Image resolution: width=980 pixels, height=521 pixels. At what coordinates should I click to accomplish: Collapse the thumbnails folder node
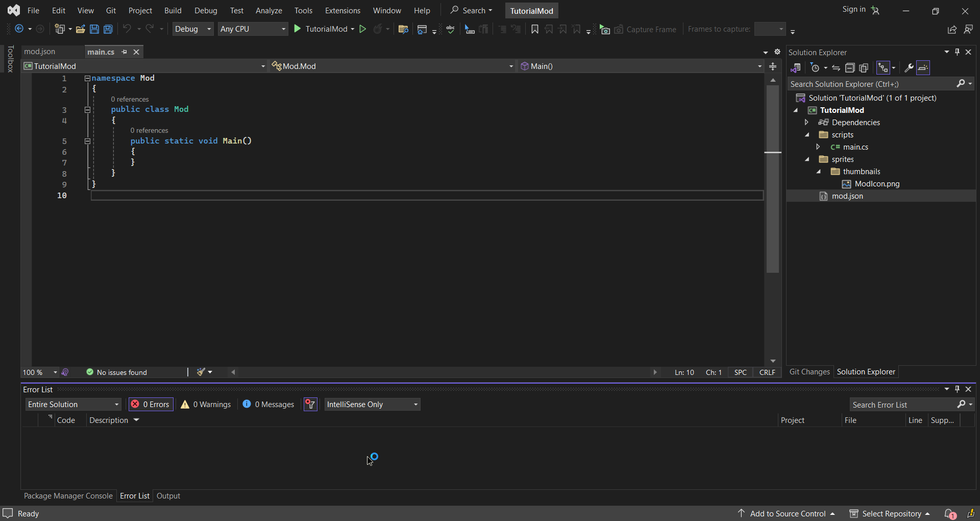[x=819, y=172]
